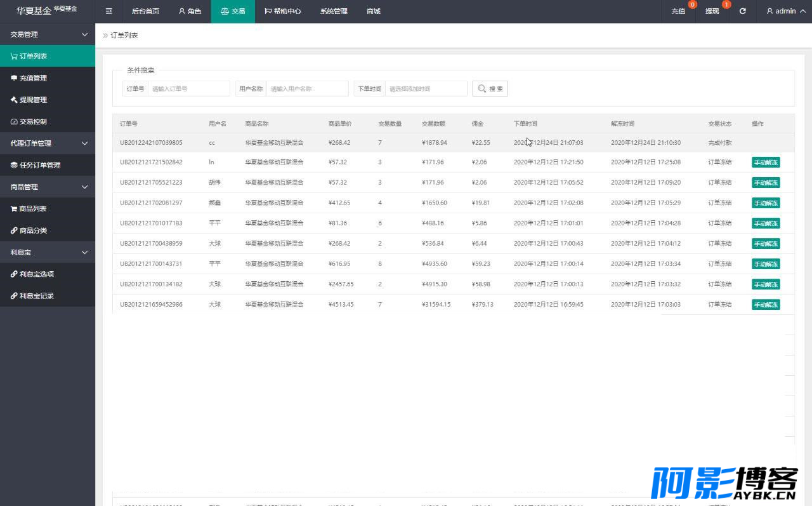Open the 角色 top menu
This screenshot has width=812, height=506.
(x=190, y=11)
